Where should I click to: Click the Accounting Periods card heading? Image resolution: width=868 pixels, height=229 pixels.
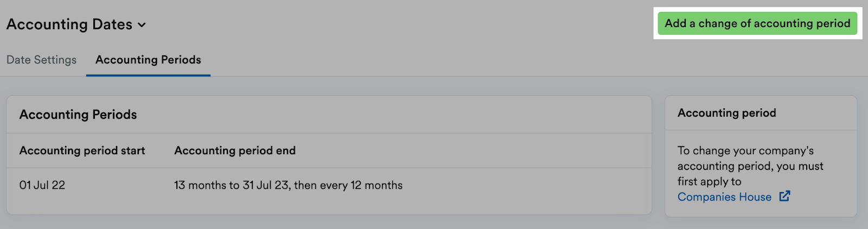tap(78, 114)
